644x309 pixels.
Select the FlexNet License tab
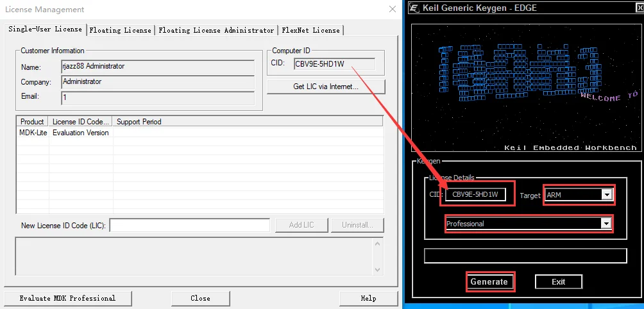310,30
